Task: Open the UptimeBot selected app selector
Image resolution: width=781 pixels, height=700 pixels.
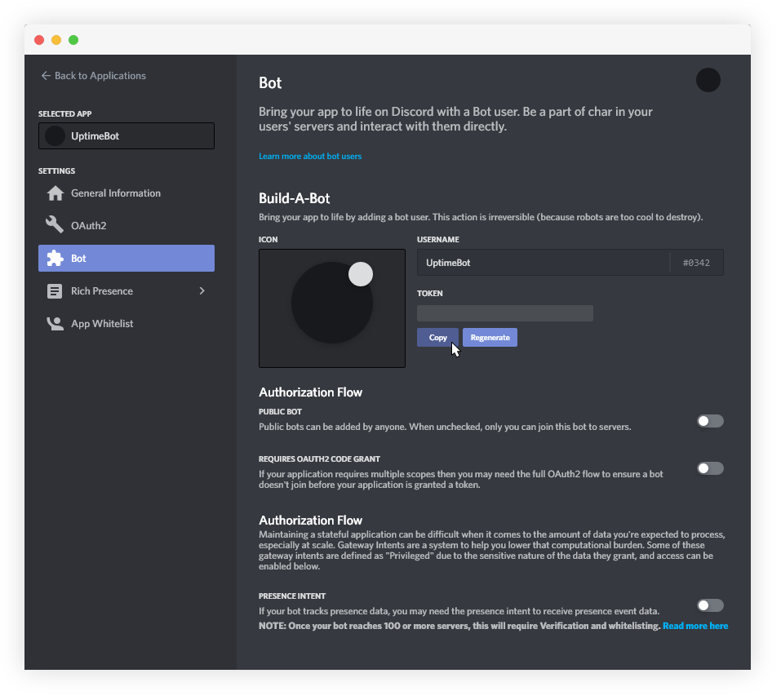Action: (x=126, y=136)
